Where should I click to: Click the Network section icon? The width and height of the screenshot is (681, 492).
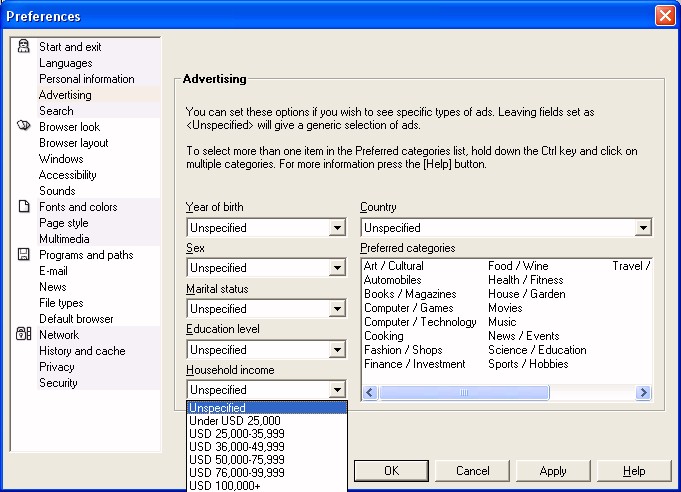24,335
